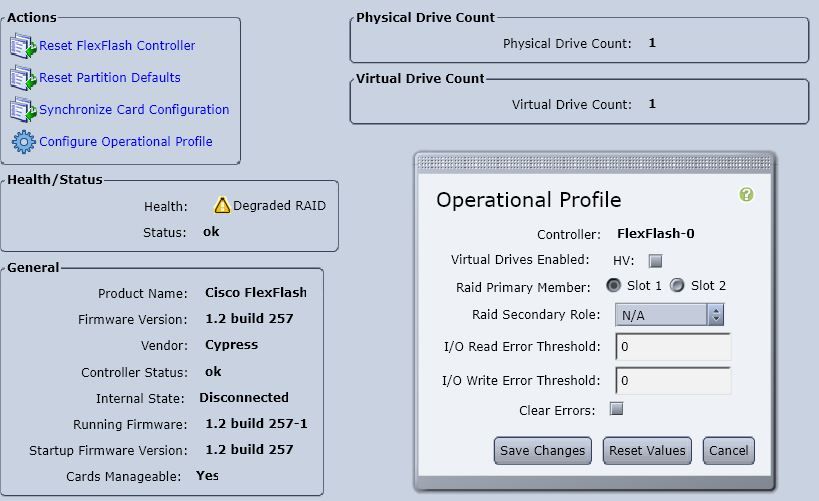Open the Synchronize Card Configuration link
Image resolution: width=819 pixels, height=501 pixels.
click(x=134, y=110)
